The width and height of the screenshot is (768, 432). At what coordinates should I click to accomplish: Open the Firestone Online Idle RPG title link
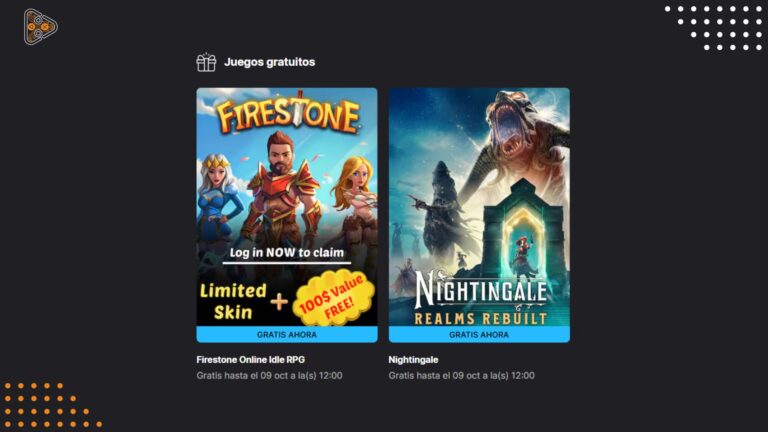(251, 360)
